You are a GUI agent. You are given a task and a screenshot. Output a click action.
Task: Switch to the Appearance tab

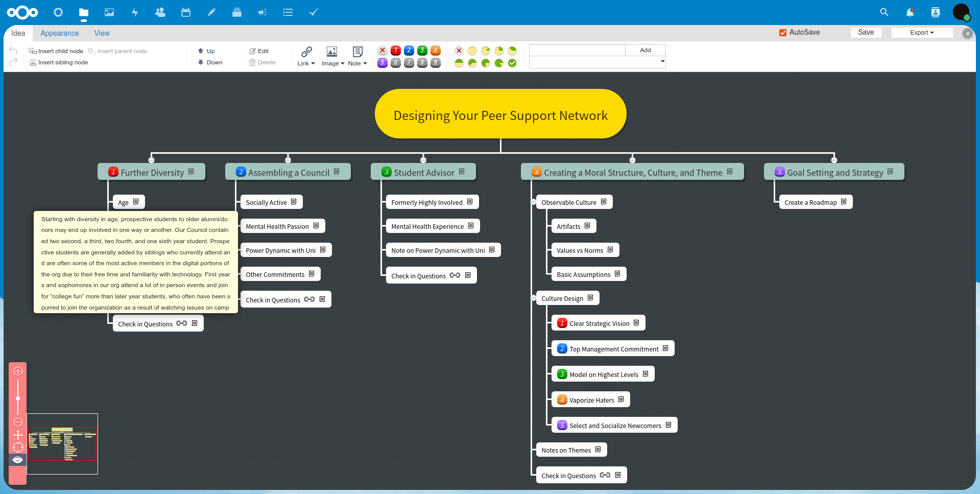click(x=59, y=33)
